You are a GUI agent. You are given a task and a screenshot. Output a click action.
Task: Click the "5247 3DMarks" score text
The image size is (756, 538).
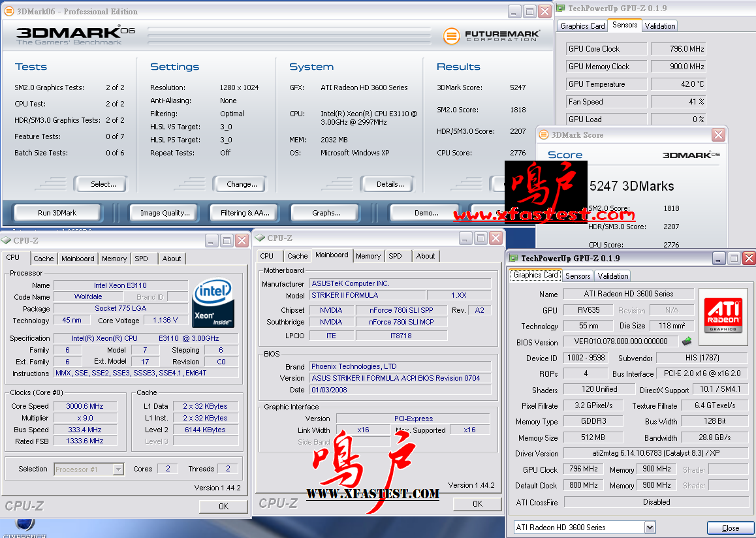click(631, 186)
